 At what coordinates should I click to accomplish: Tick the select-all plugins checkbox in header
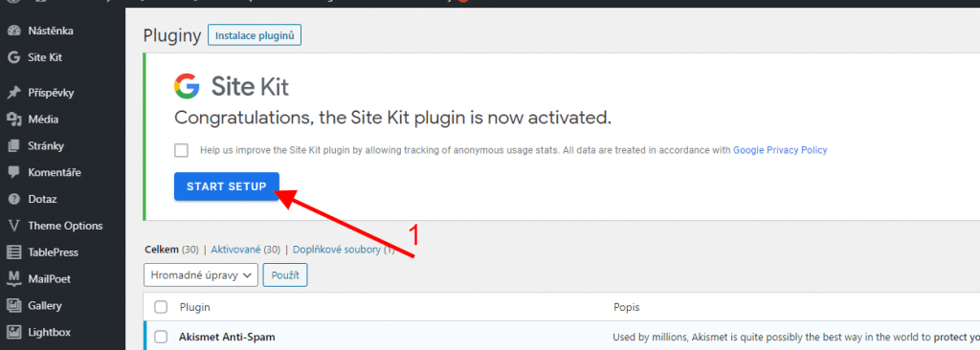[x=161, y=307]
